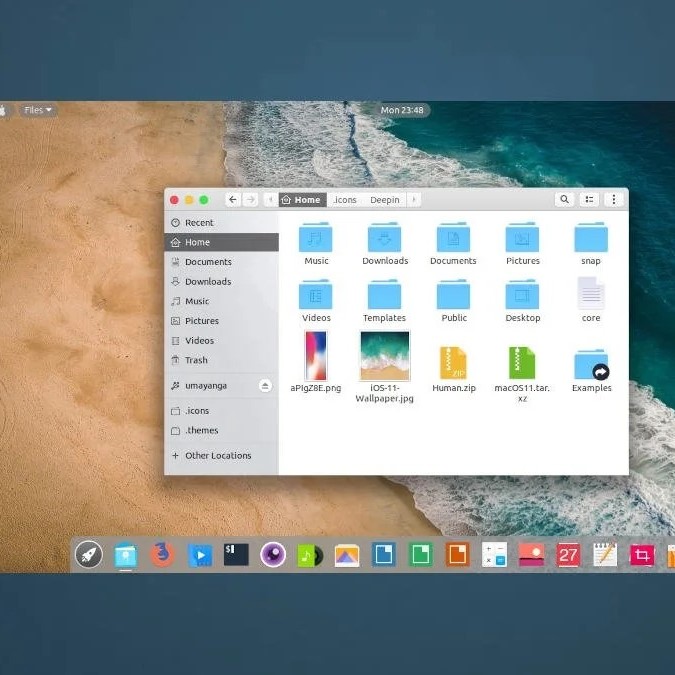Open the Files app in dock
The image size is (675, 675).
(x=126, y=555)
